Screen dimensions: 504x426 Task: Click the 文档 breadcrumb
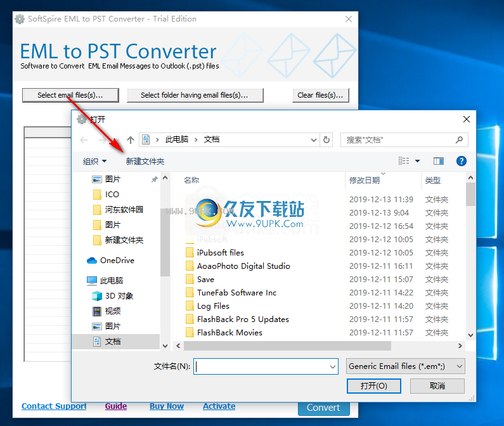(x=212, y=139)
